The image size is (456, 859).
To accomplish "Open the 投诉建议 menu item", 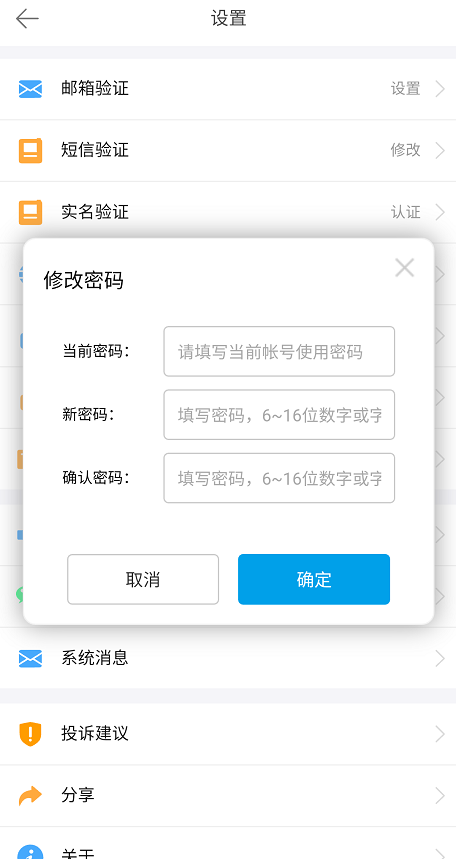I will (228, 734).
